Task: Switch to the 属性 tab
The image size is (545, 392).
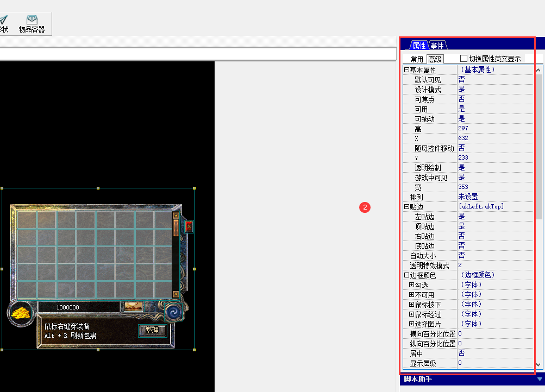Action: click(x=419, y=46)
